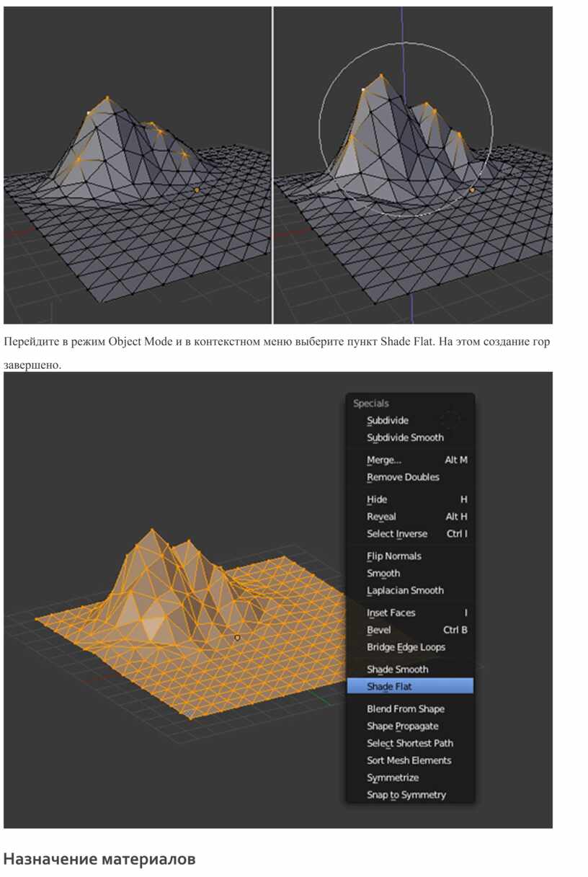Viewport: 588px width, 877px height.
Task: Select Reveal menu item
Action: (410, 517)
